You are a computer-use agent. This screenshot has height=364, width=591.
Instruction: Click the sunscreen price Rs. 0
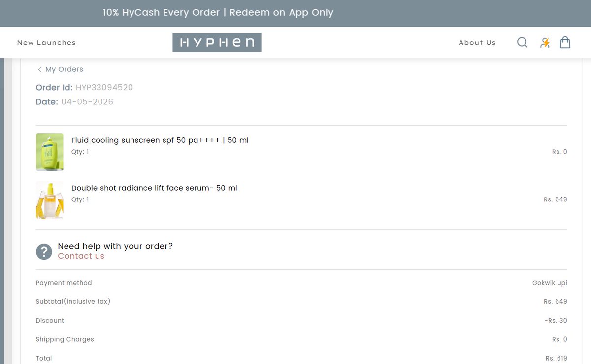coord(559,152)
